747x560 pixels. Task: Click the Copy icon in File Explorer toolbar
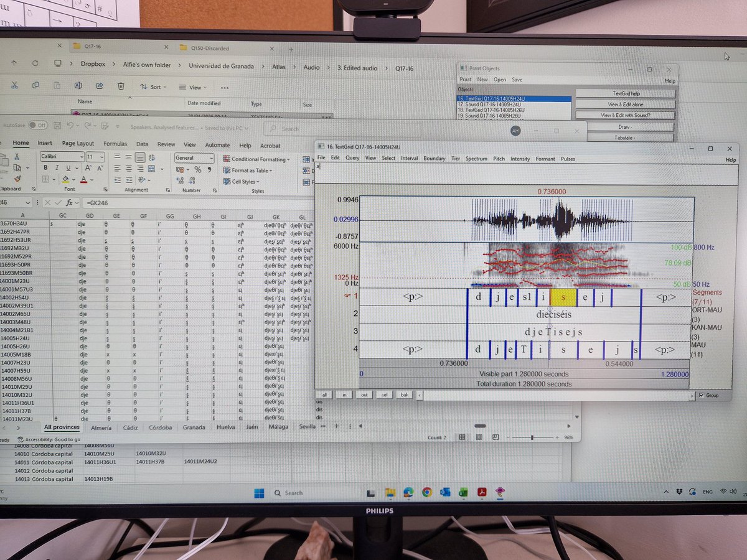tap(35, 86)
